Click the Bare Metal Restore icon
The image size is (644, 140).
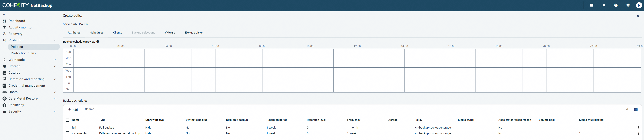click(x=5, y=99)
